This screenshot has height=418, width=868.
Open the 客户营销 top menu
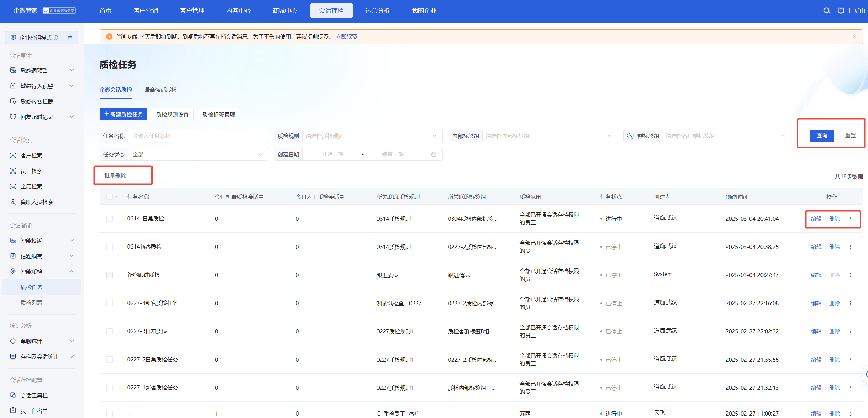(x=146, y=11)
